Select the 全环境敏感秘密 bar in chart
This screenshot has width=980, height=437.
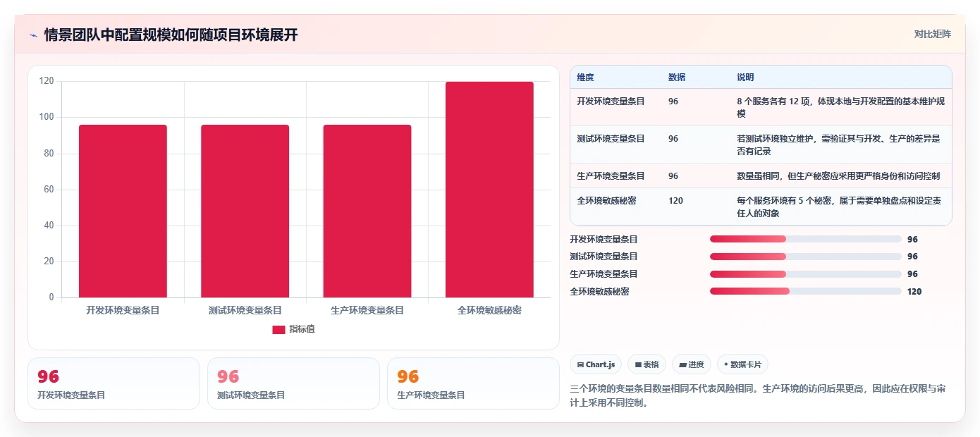pyautogui.click(x=489, y=190)
